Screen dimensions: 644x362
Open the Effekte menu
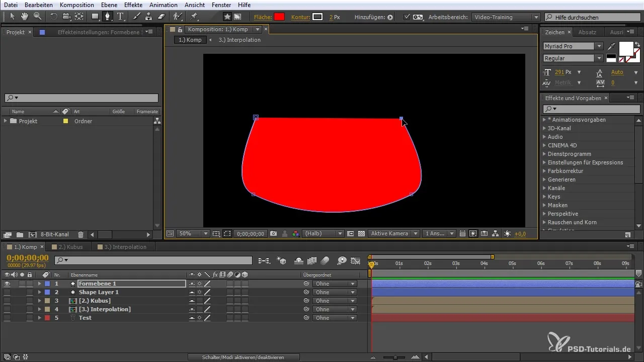click(x=133, y=5)
